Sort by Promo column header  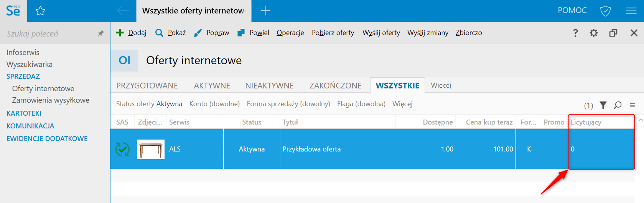coord(554,122)
